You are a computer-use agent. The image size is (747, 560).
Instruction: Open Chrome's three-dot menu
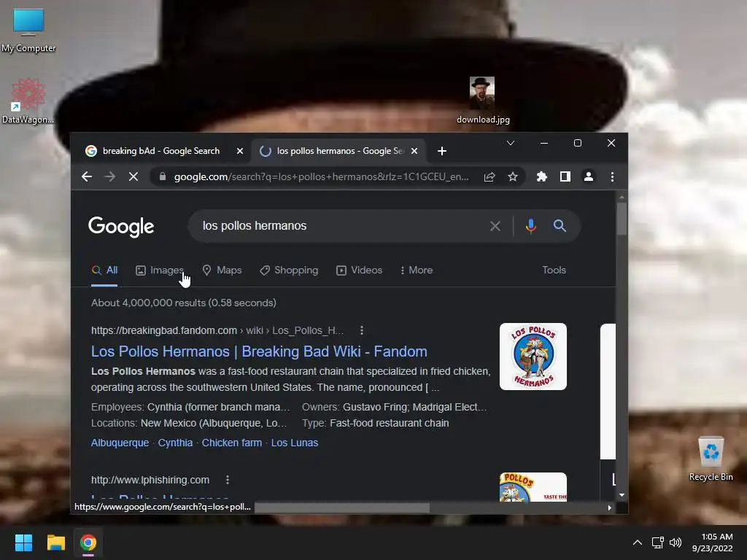coord(612,176)
